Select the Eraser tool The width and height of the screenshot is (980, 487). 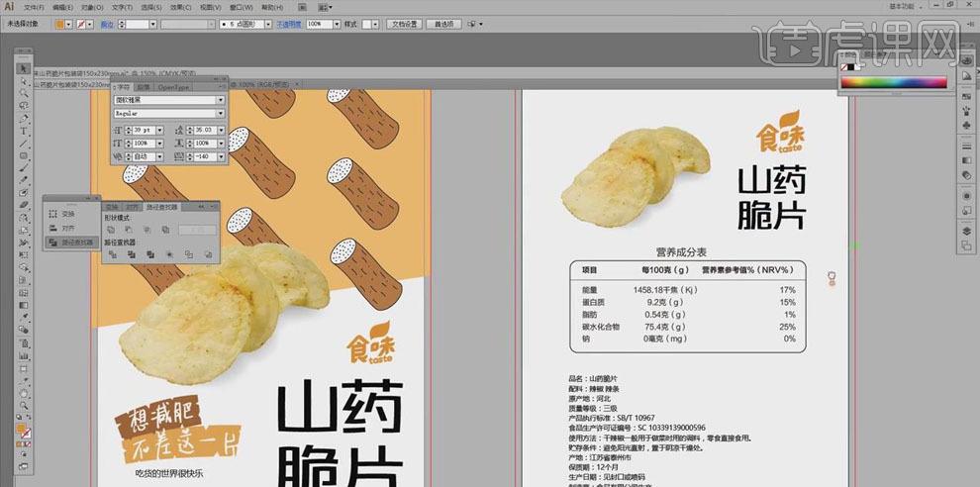coord(24,205)
